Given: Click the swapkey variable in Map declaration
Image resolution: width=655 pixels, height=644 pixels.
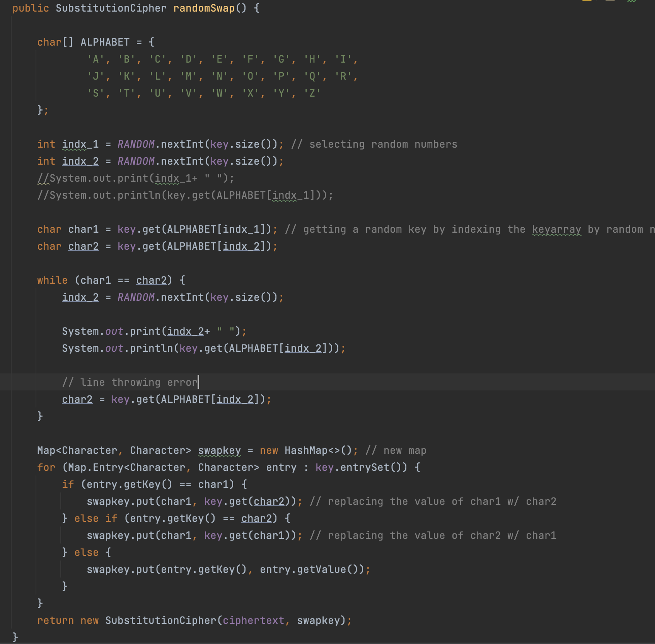Looking at the screenshot, I should click(x=219, y=450).
